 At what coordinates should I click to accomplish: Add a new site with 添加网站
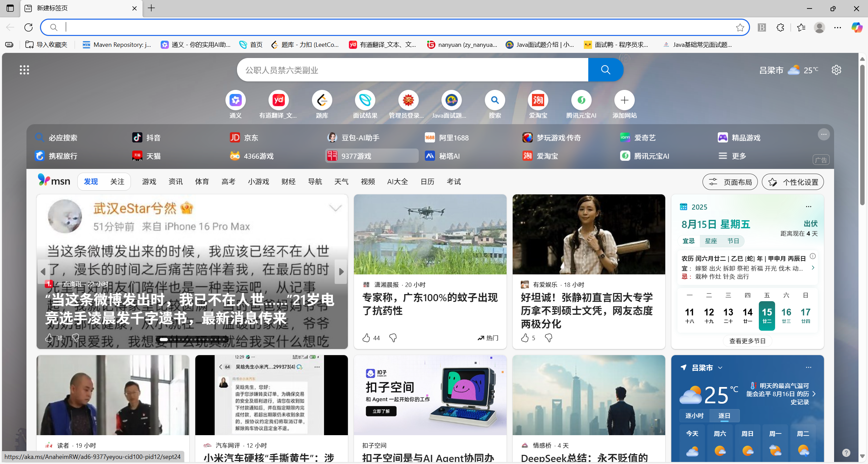625,104
